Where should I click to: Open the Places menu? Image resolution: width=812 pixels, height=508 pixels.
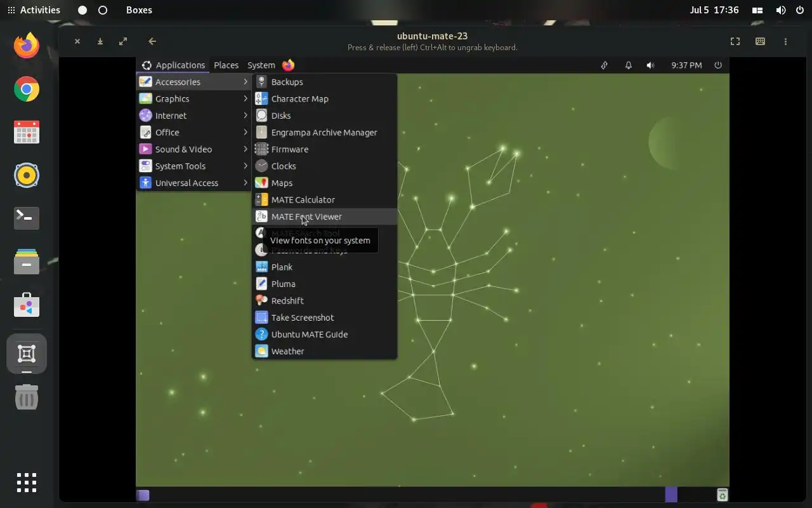click(x=226, y=65)
